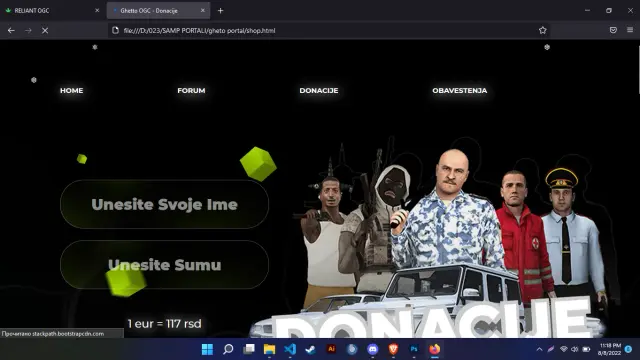This screenshot has height=360, width=640.
Task: Open Discord from taskbar
Action: pos(373,349)
